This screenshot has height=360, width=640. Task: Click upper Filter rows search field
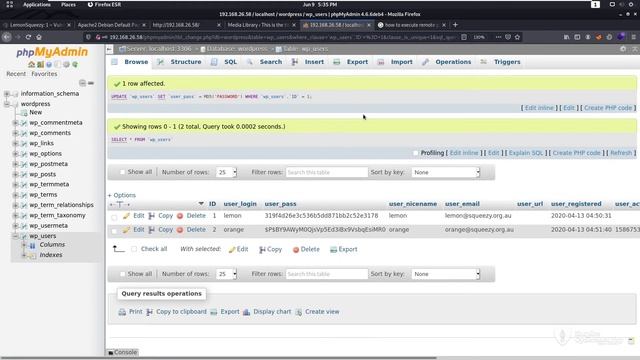click(x=327, y=172)
